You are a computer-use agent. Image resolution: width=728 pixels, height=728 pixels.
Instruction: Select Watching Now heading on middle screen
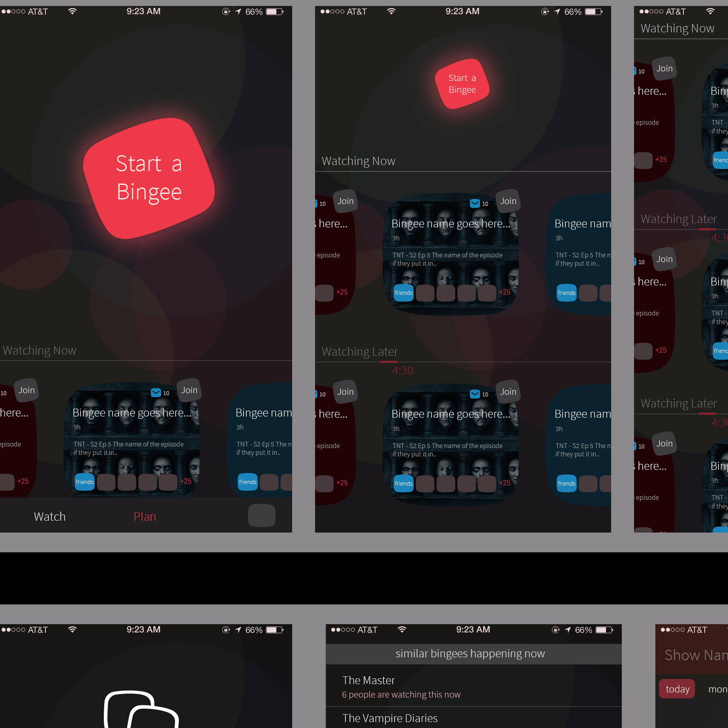(x=358, y=161)
